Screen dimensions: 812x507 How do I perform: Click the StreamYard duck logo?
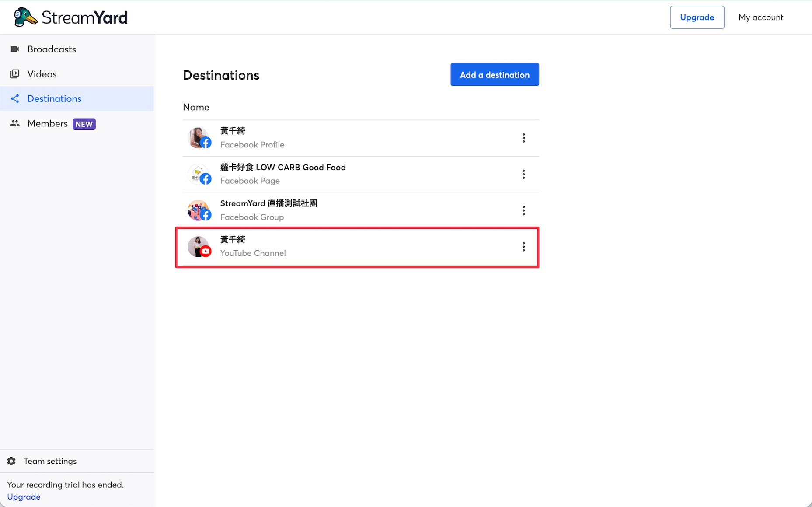tap(25, 17)
